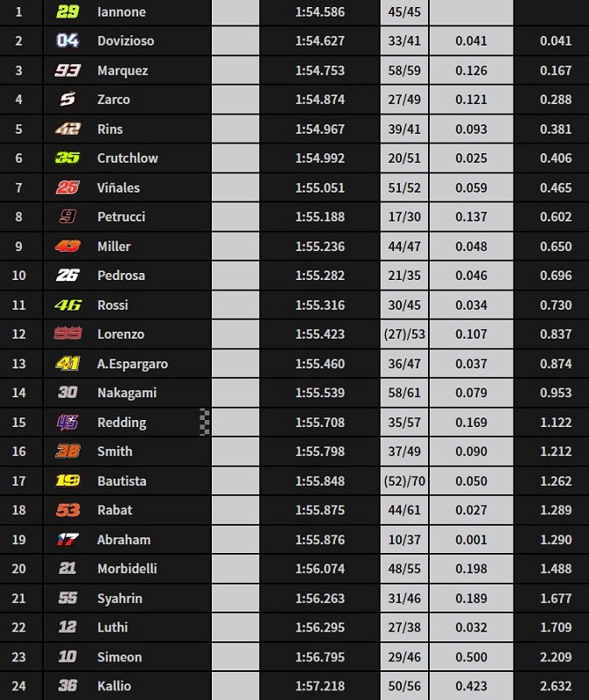
Task: Click Rabat's number 53 badge
Action: click(67, 510)
